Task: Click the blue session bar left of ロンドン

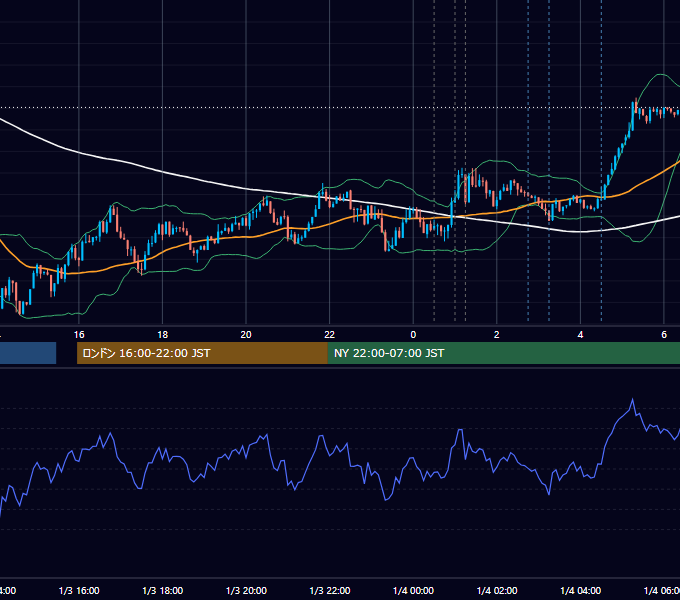Action: [x=28, y=353]
